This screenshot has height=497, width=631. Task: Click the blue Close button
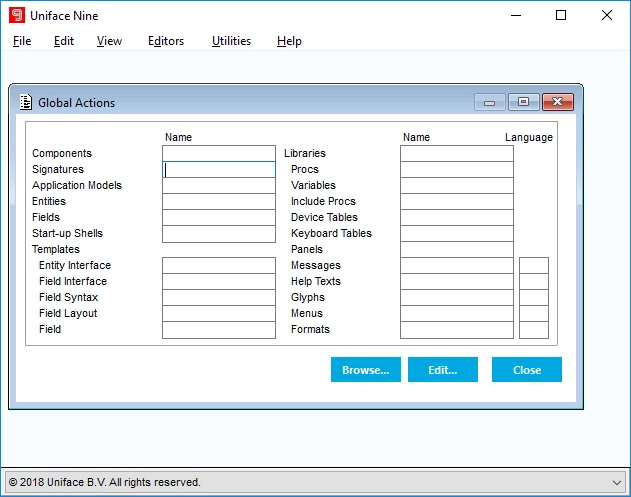[x=527, y=369]
